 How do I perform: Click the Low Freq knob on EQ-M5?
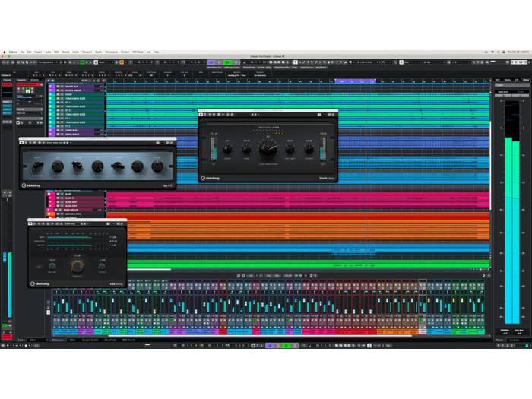tap(37, 166)
